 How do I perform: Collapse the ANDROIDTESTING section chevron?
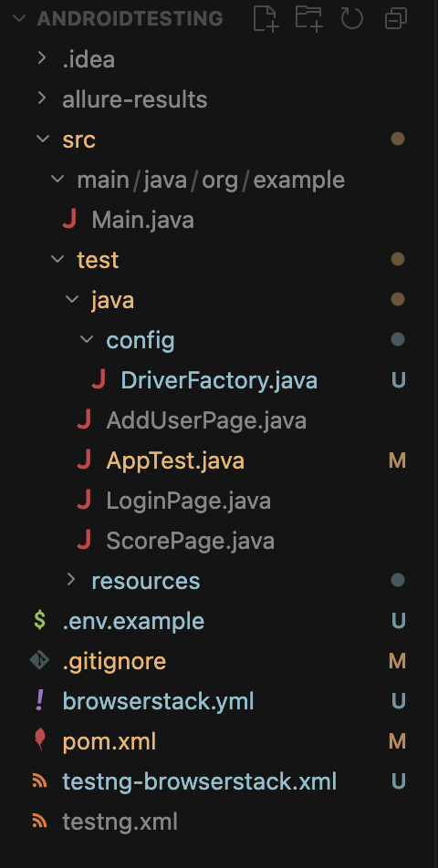[x=19, y=18]
